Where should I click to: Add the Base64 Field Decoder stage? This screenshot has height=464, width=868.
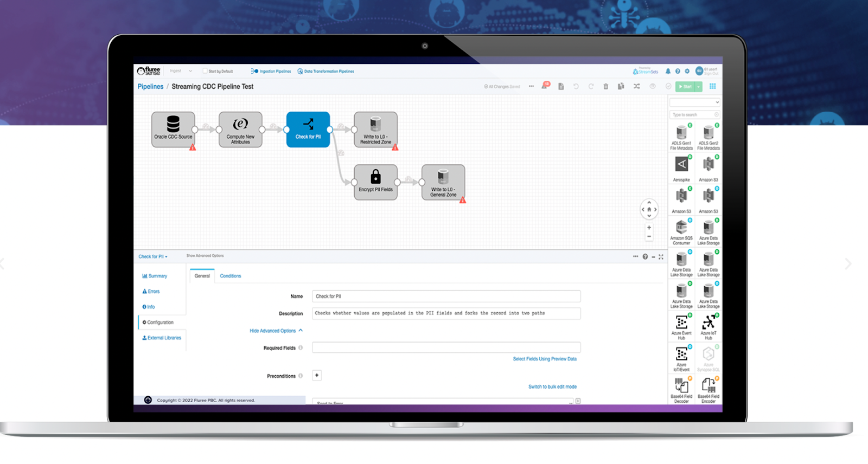pyautogui.click(x=681, y=390)
